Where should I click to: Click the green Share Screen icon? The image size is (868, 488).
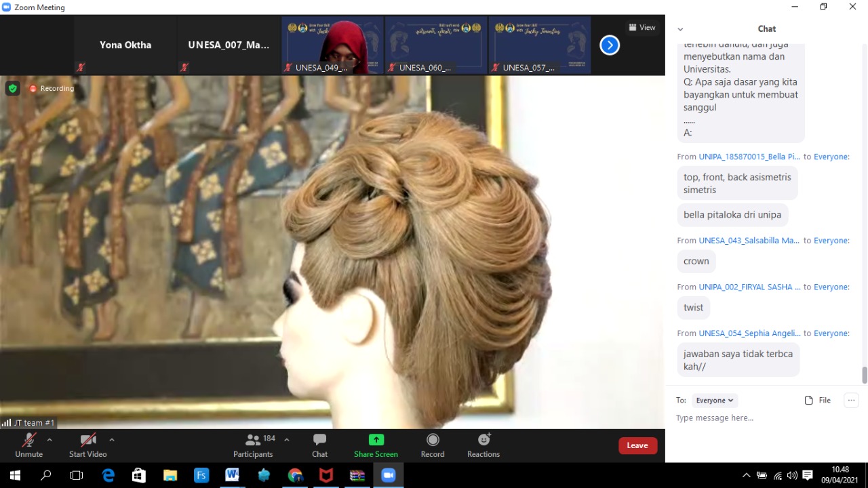pyautogui.click(x=376, y=440)
